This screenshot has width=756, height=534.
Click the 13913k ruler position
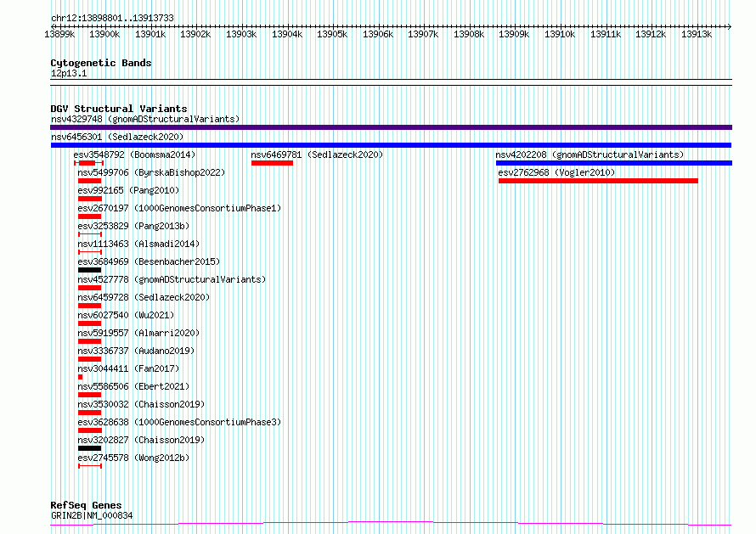coord(697,34)
